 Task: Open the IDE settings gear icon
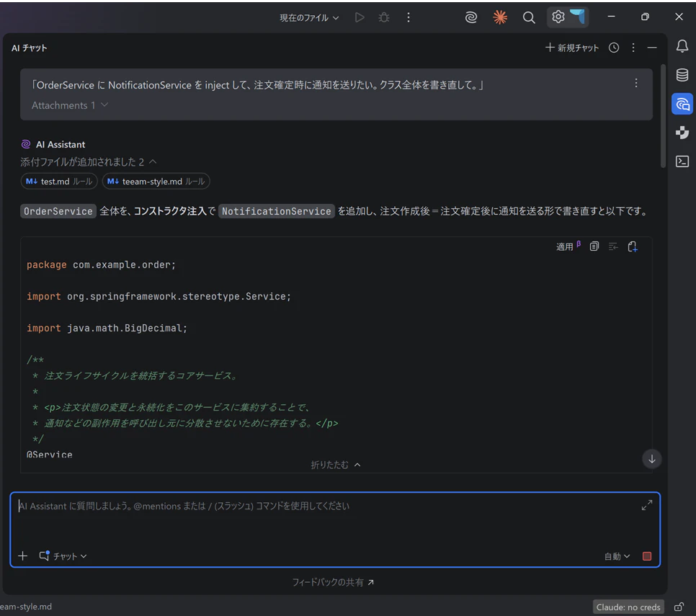pyautogui.click(x=558, y=17)
